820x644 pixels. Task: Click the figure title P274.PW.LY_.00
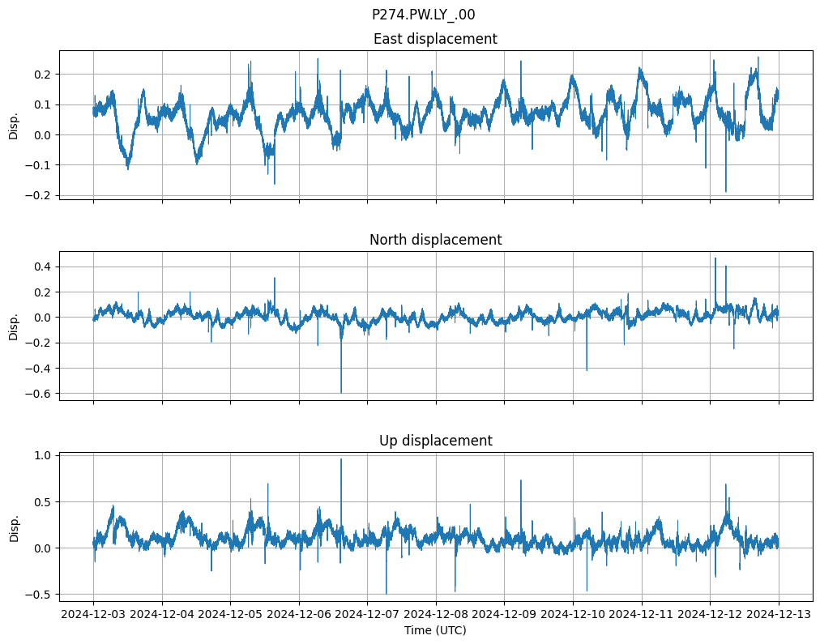423,15
